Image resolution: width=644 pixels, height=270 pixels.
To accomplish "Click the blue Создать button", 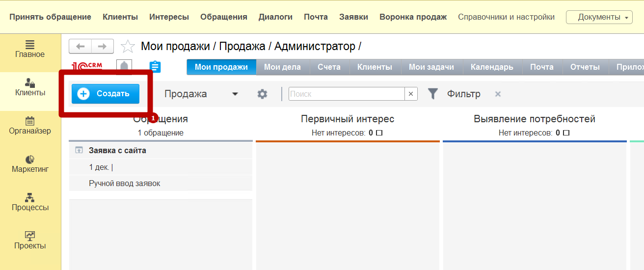I will (x=106, y=94).
